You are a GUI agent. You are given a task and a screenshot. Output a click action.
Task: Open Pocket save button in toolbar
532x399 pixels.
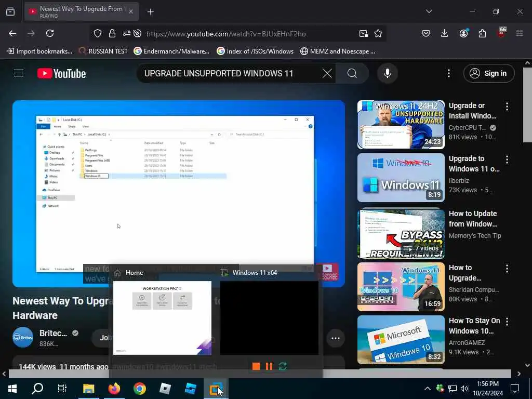pos(426,33)
